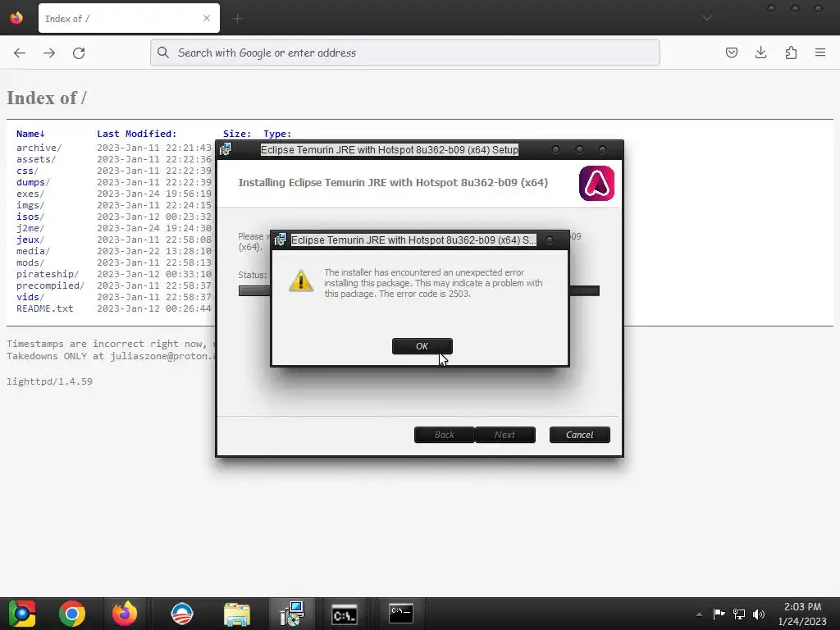This screenshot has height=630, width=840.
Task: Open the exes/ directory link
Action: coord(30,194)
